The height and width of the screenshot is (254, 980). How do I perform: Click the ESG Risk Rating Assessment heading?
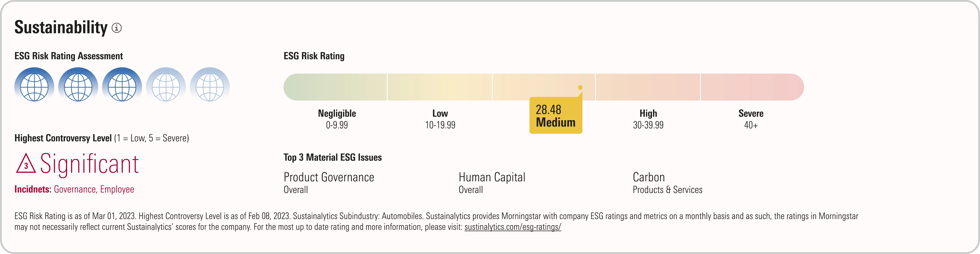click(x=68, y=56)
